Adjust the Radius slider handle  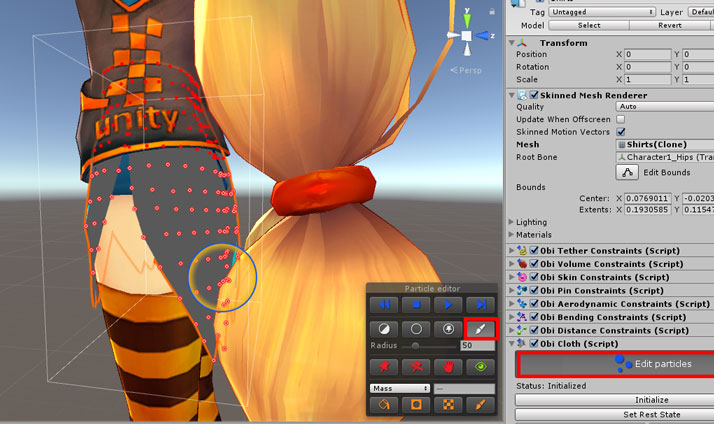(415, 346)
